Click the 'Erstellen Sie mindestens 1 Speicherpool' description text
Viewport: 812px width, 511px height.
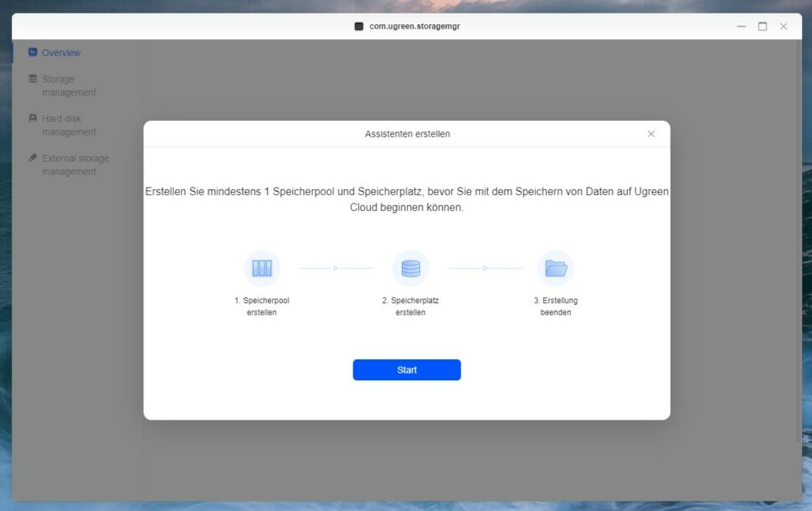[x=407, y=199]
